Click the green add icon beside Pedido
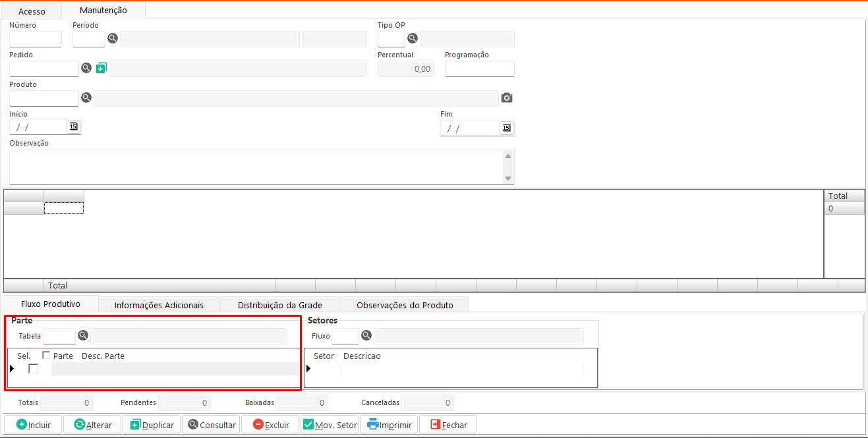Image resolution: width=868 pixels, height=438 pixels. tap(101, 68)
